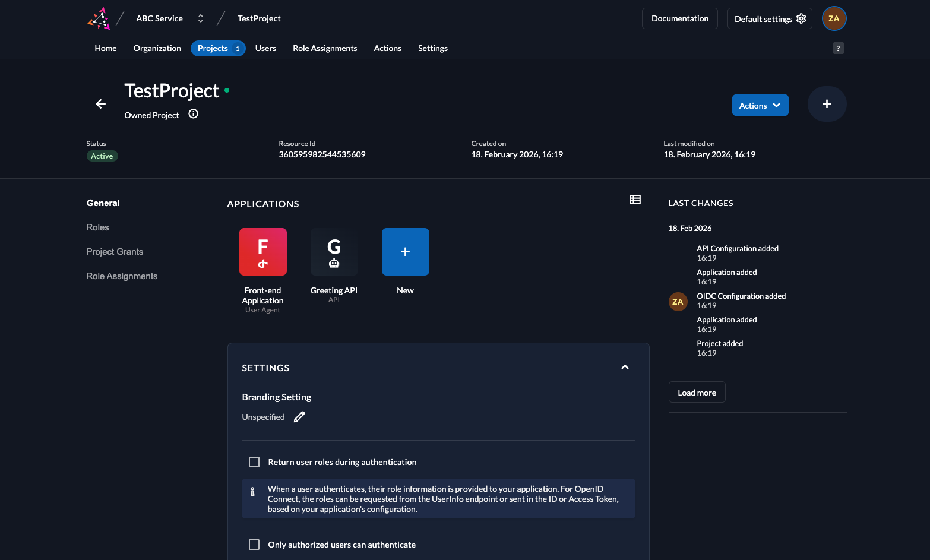
Task: Click the info icon next to Owned Project
Action: pyautogui.click(x=193, y=114)
